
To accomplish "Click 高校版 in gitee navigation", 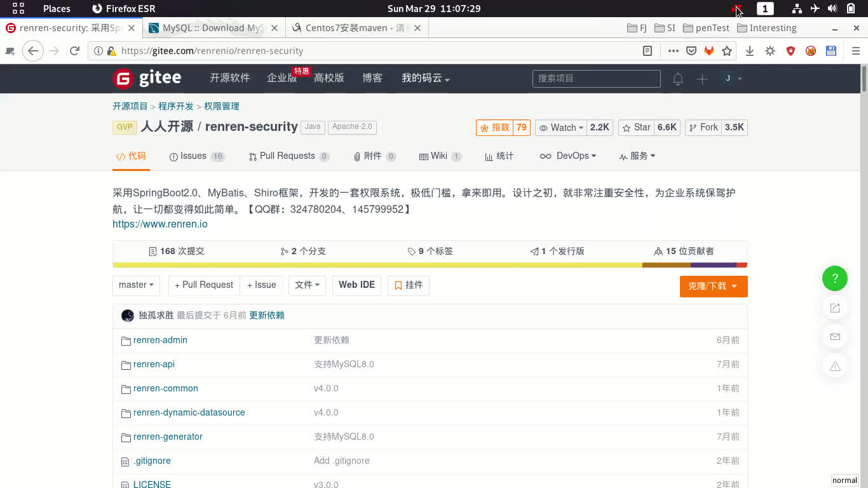I will [x=329, y=78].
